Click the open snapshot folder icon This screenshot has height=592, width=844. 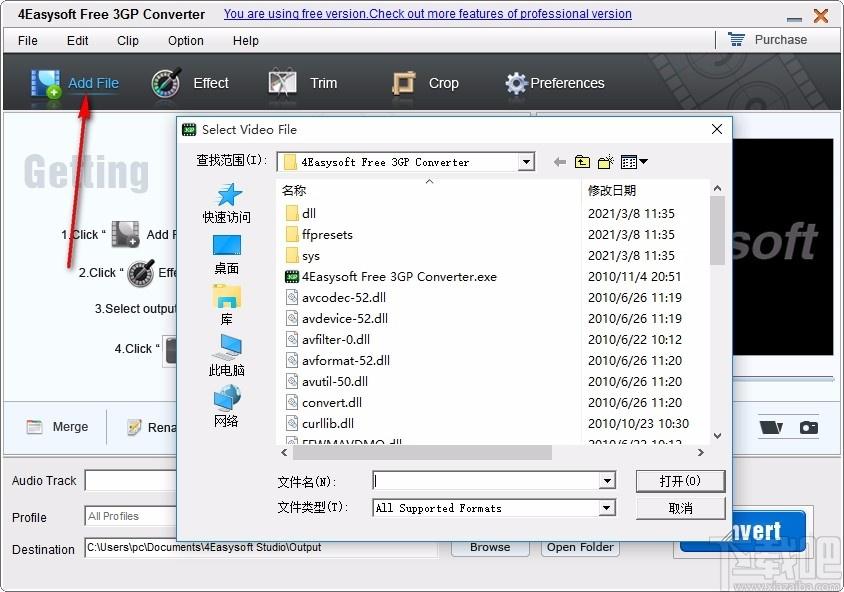(771, 427)
